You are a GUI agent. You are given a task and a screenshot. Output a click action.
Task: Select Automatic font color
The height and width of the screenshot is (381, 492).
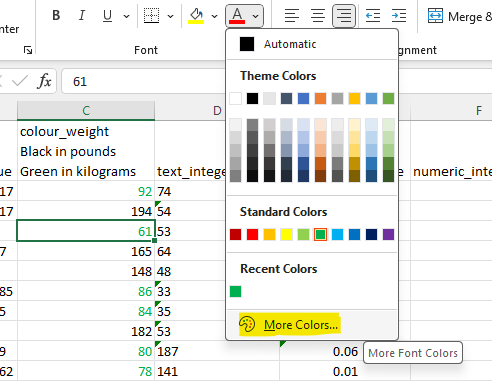[x=312, y=44]
